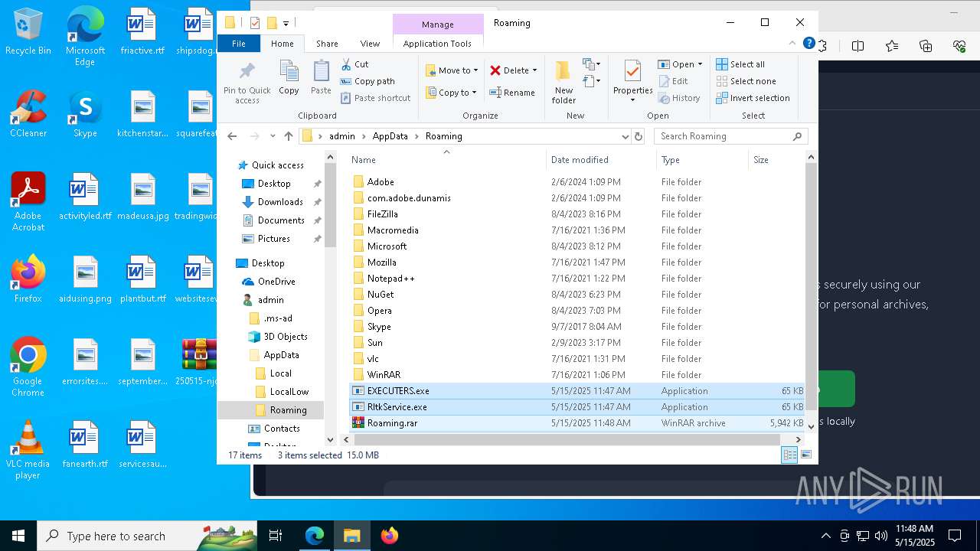980x551 pixels.
Task: Select the Home ribbon tab
Action: [x=282, y=44]
